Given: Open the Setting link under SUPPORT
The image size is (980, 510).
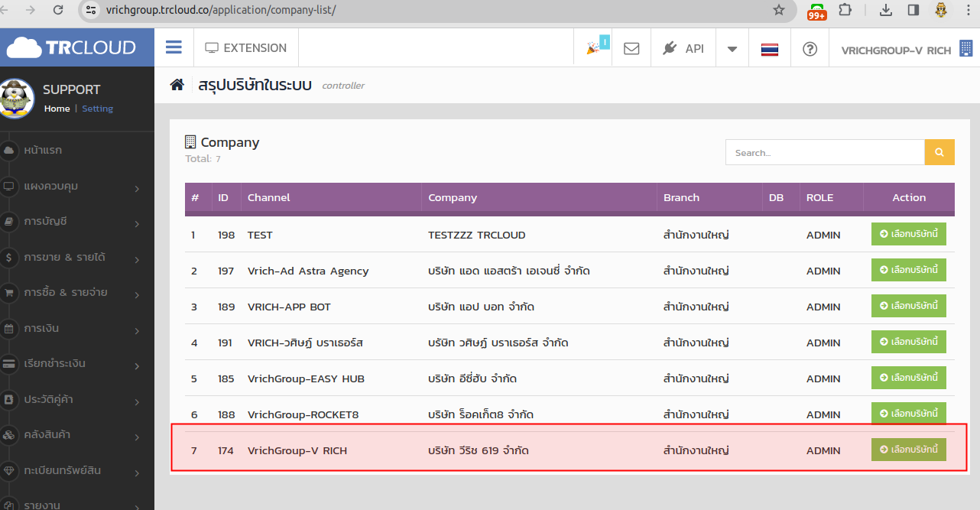Looking at the screenshot, I should pos(97,109).
